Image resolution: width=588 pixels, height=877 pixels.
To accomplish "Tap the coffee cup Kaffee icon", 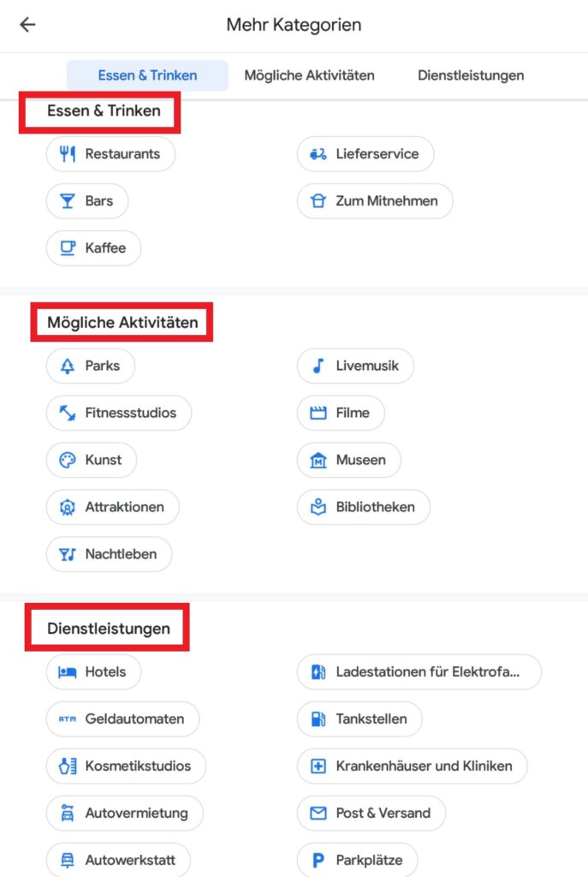I will pos(68,248).
